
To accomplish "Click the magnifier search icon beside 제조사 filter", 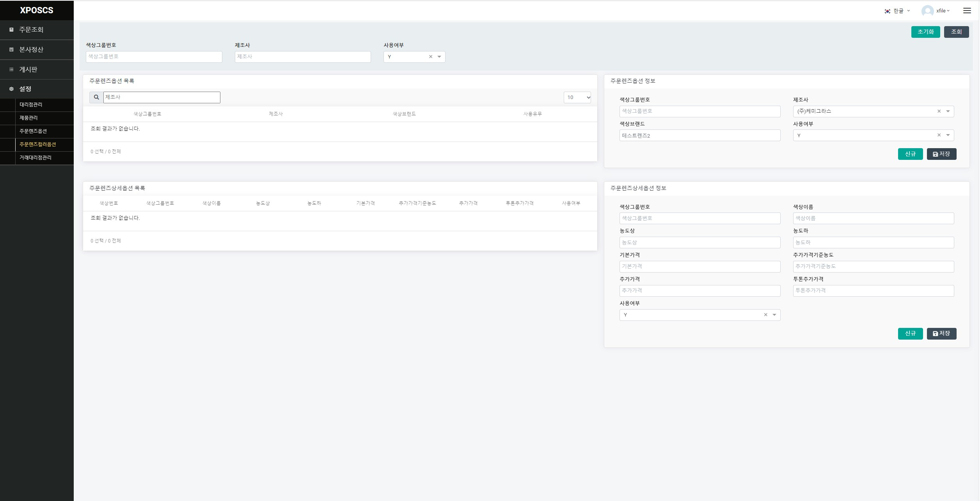I will coord(96,97).
